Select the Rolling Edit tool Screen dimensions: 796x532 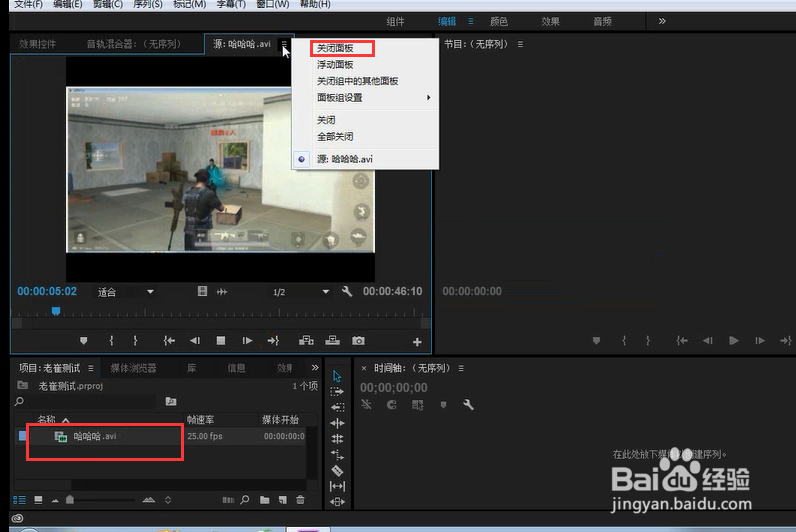point(337,439)
